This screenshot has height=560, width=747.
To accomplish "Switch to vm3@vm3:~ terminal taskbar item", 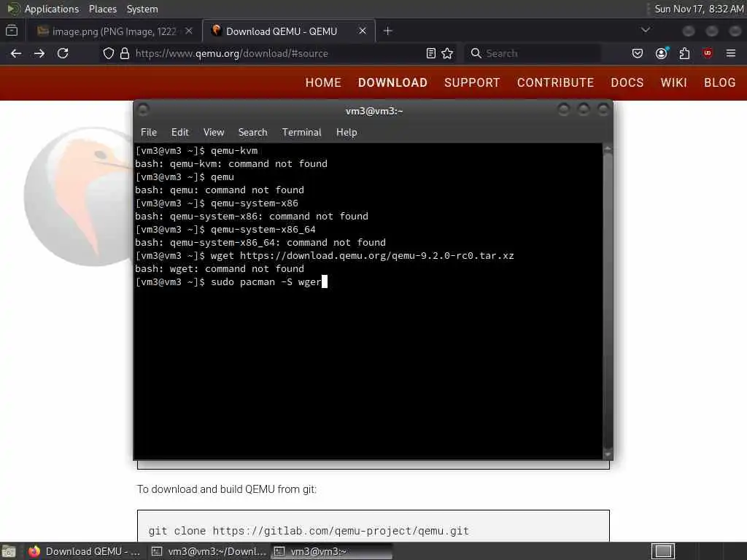I will tap(332, 551).
